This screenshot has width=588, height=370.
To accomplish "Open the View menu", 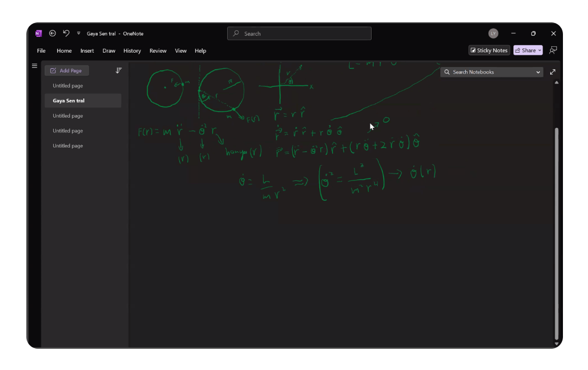I will 181,51.
